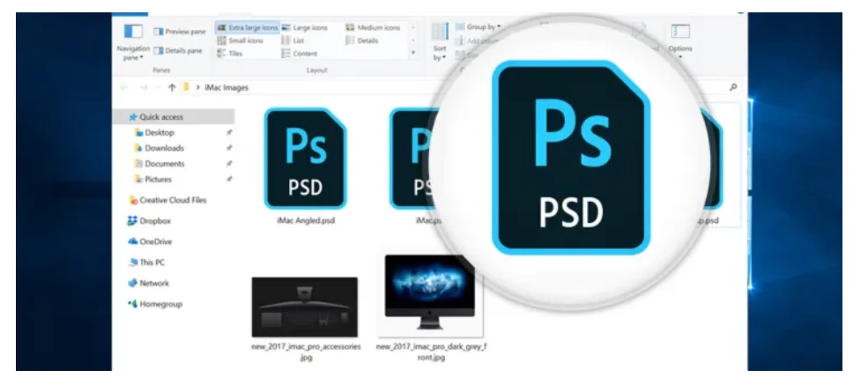Open the Navigation pane menu

click(x=133, y=41)
